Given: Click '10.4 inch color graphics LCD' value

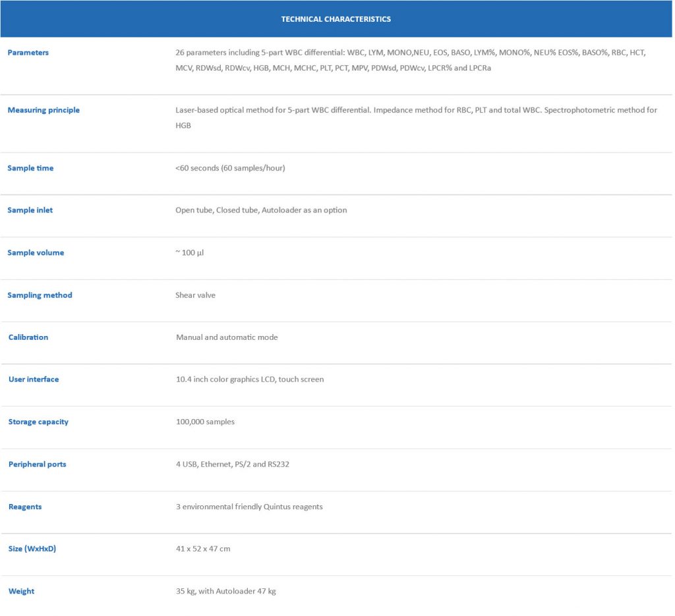Looking at the screenshot, I should [x=250, y=379].
